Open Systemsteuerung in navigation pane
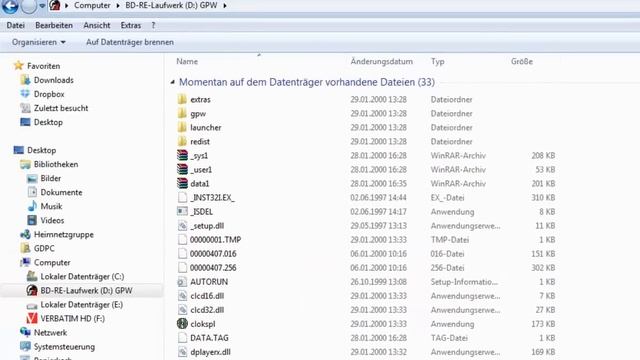 click(x=64, y=347)
